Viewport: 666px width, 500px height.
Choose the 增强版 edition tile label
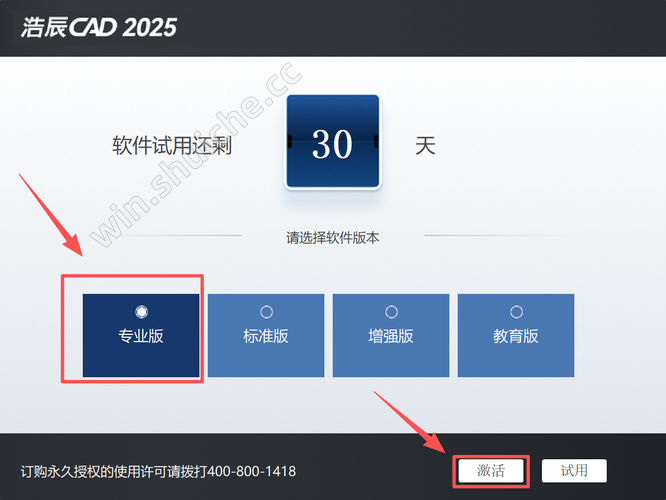tap(391, 336)
